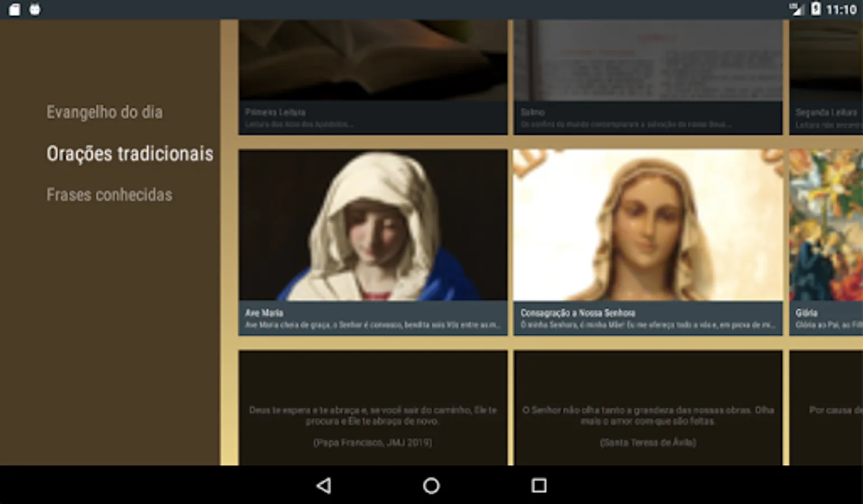863x504 pixels.
Task: Open Frases conhecidas section
Action: (109, 195)
